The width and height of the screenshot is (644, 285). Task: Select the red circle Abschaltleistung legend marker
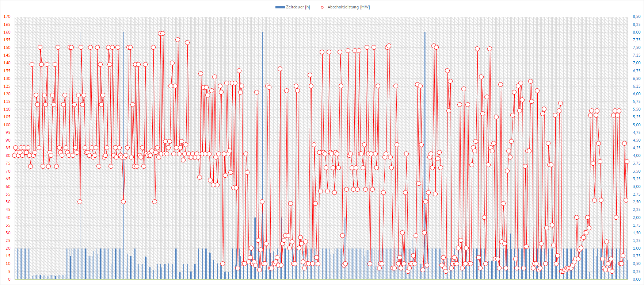tap(321, 7)
